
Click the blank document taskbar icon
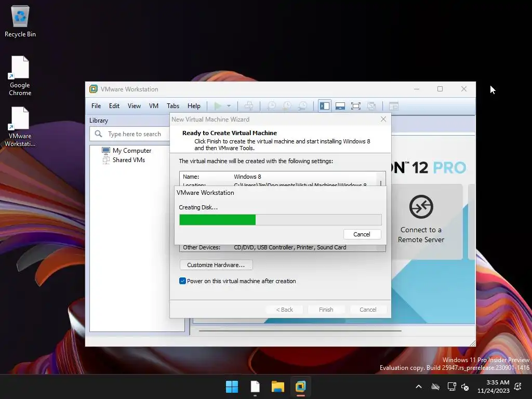pos(255,387)
